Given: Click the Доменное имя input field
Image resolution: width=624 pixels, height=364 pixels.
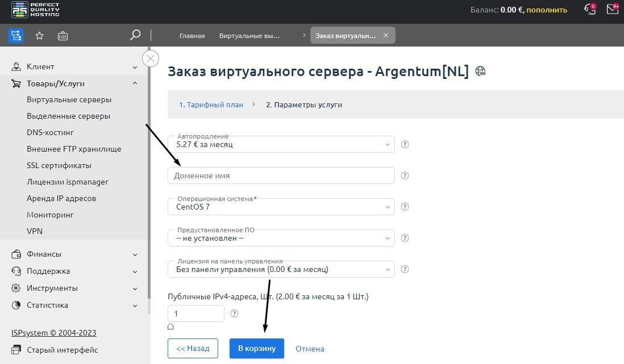Looking at the screenshot, I should click(x=281, y=175).
